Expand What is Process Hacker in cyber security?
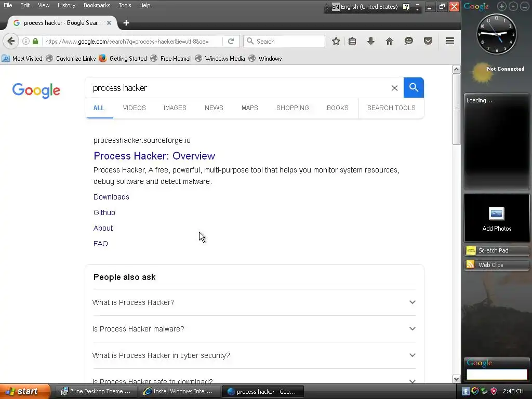 (x=254, y=355)
